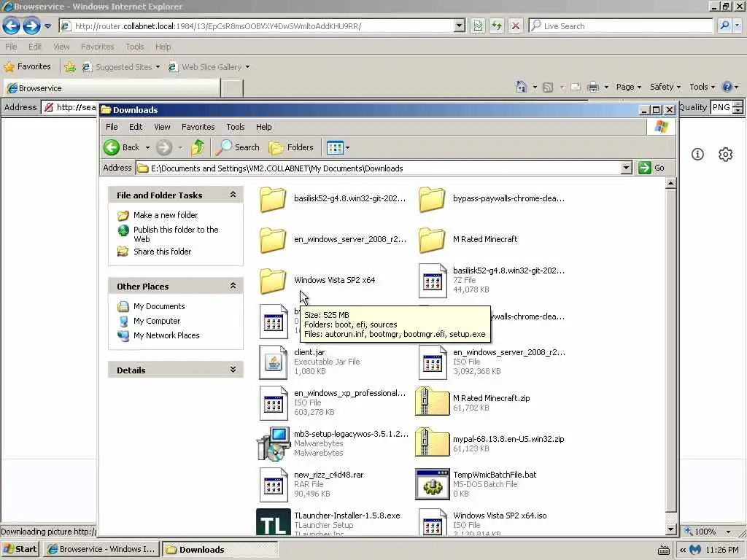Screen dimensions: 747x560
Task: Select new_rizz_c4d48.rar file icon
Action: pyautogui.click(x=274, y=484)
